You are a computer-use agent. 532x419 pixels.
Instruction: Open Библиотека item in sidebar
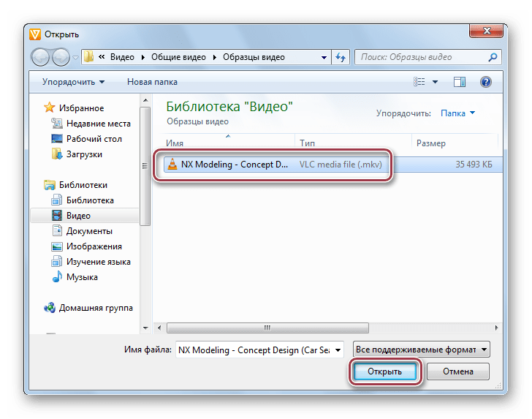(90, 200)
